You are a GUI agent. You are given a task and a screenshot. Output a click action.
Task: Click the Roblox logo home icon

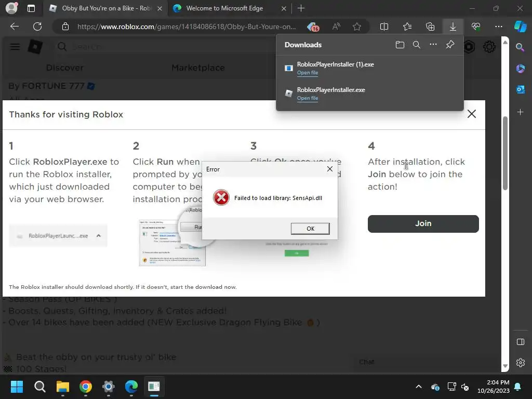coord(35,47)
